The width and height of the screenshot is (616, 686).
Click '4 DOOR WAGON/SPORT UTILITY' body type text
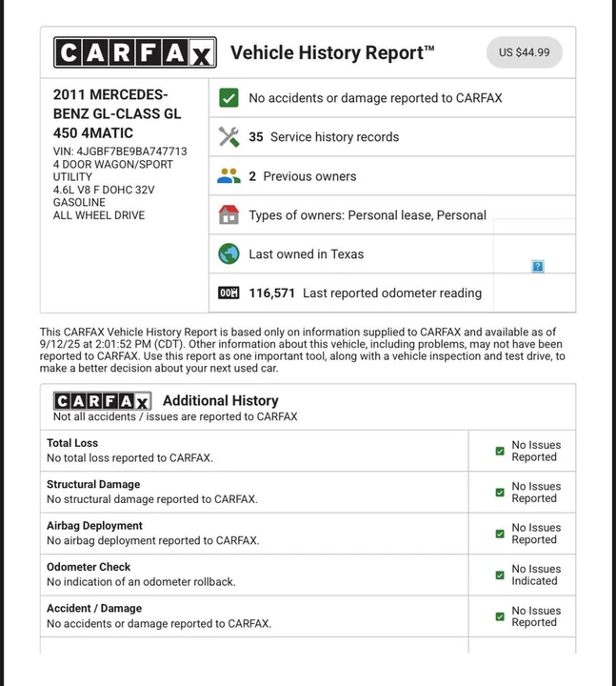click(112, 171)
